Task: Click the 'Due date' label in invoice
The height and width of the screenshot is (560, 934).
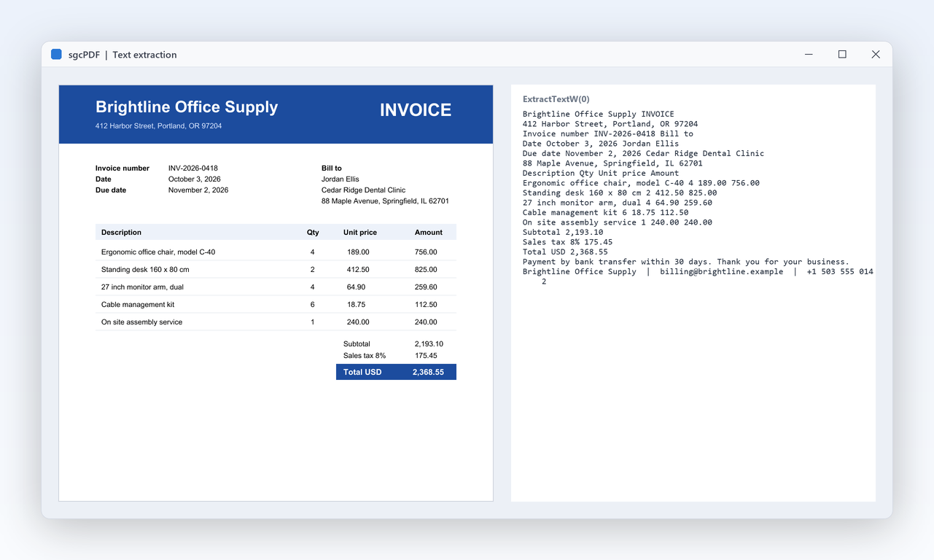Action: click(x=111, y=190)
